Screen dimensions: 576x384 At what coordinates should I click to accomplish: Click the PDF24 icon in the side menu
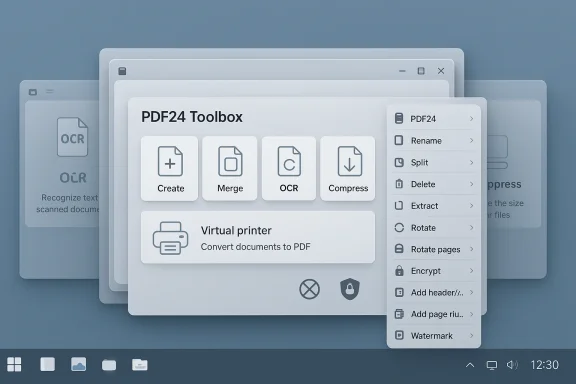pos(399,118)
